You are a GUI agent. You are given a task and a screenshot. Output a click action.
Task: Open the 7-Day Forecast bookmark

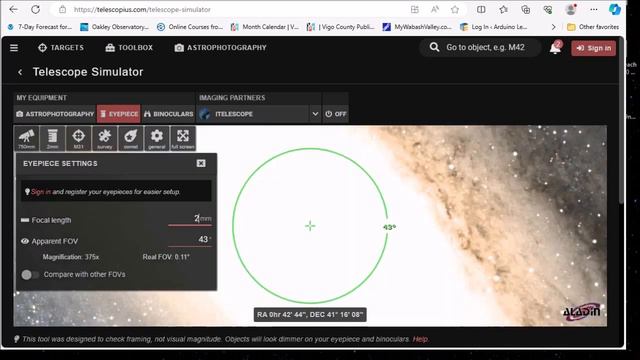(40, 27)
